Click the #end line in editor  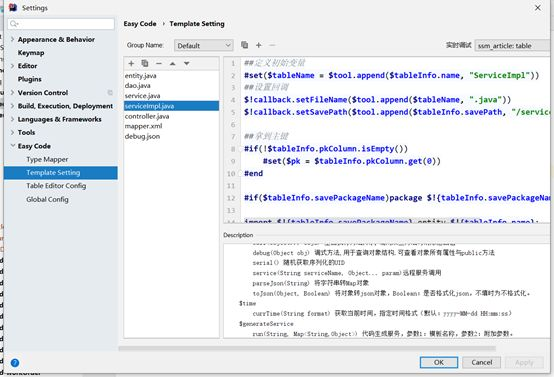tap(253, 173)
